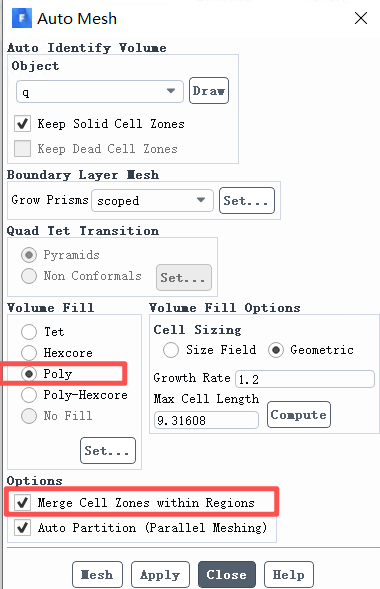
Task: Select the Poly-Hexcore radio button
Action: point(29,395)
